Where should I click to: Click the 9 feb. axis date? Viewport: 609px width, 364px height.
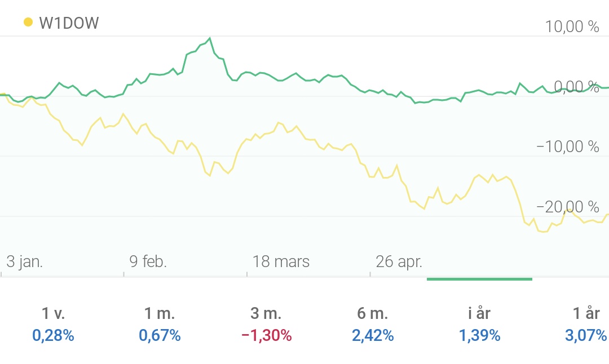148,261
